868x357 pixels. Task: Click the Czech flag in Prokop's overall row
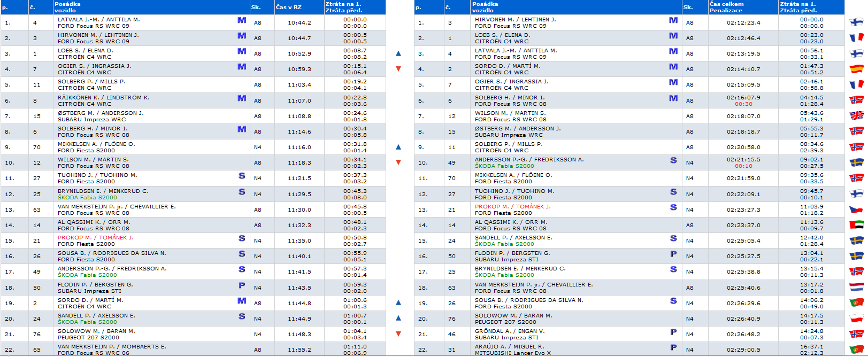[856, 209]
